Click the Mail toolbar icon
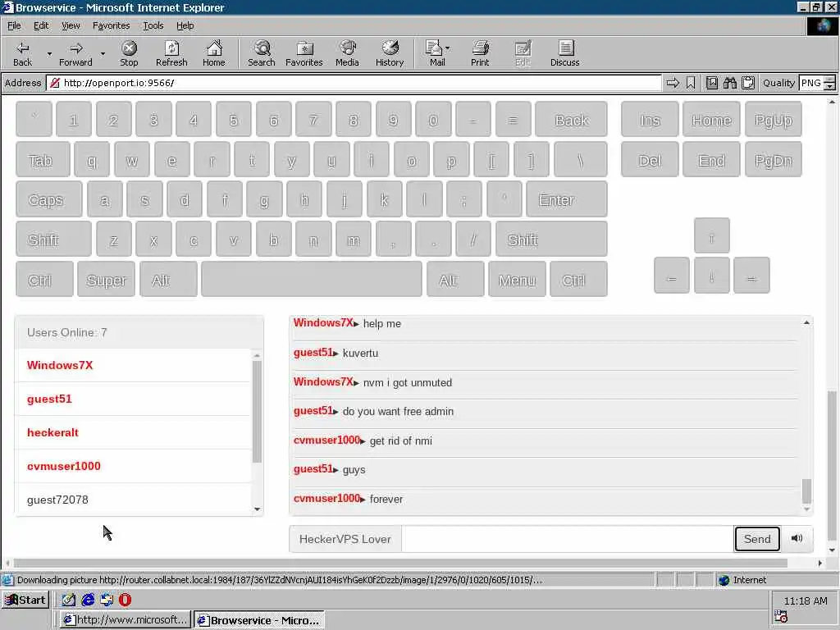This screenshot has height=630, width=840. point(435,53)
